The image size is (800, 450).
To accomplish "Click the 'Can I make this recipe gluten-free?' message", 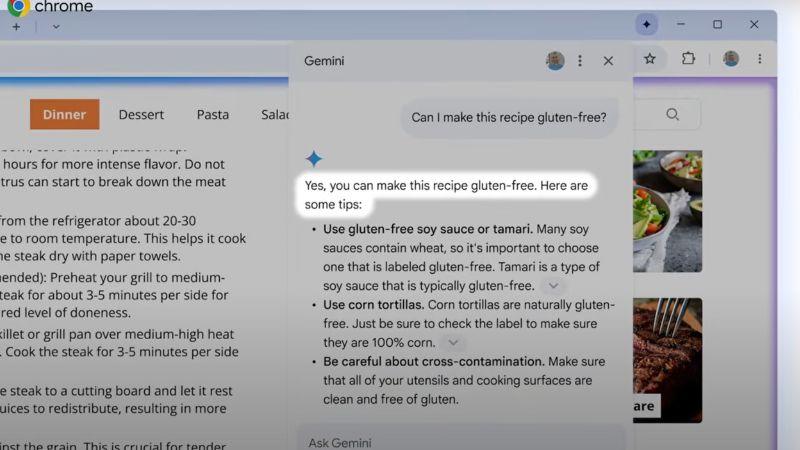I will coord(509,117).
